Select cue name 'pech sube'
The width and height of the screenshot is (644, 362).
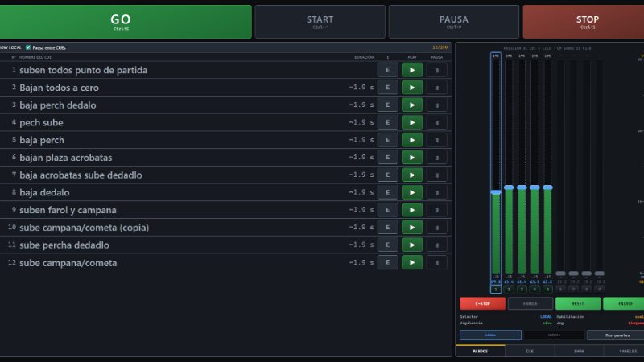click(x=42, y=123)
